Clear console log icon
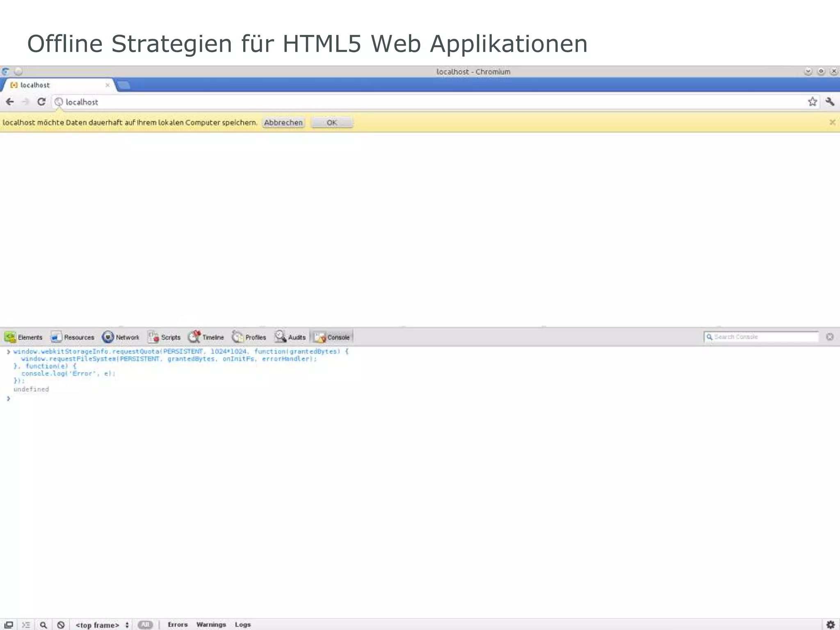 (x=61, y=625)
